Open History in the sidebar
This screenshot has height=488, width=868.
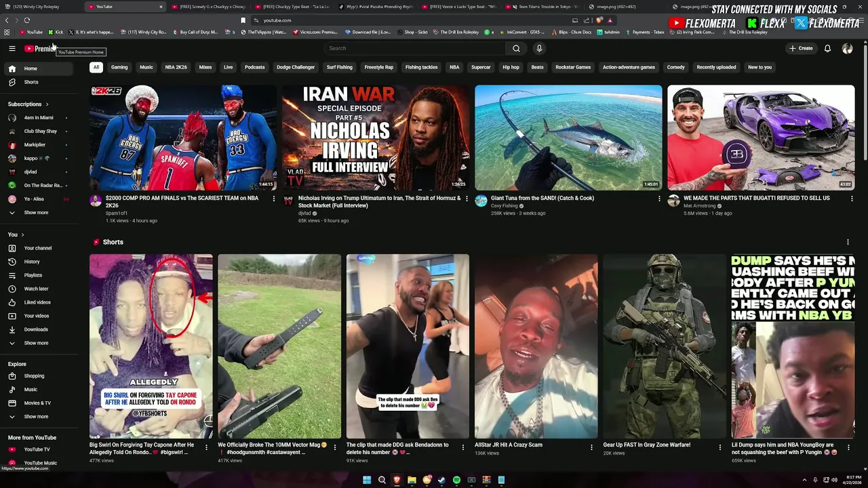[x=39, y=262]
